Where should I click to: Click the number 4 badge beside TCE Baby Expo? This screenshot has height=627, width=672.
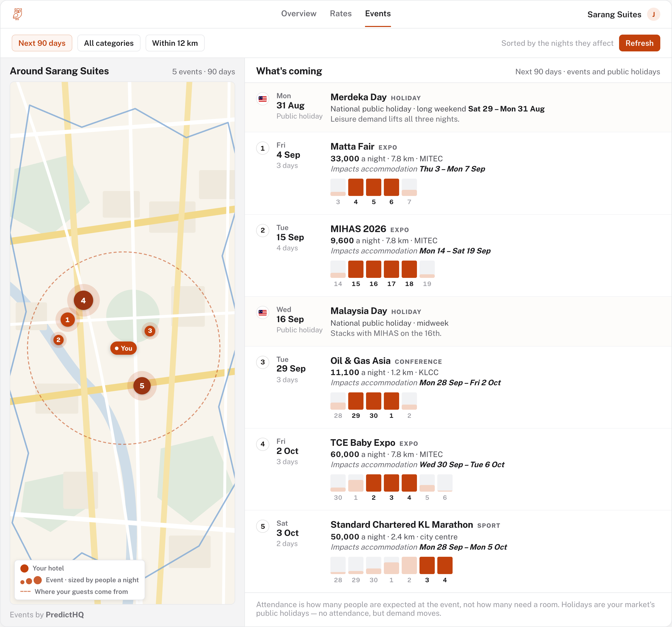pos(263,444)
